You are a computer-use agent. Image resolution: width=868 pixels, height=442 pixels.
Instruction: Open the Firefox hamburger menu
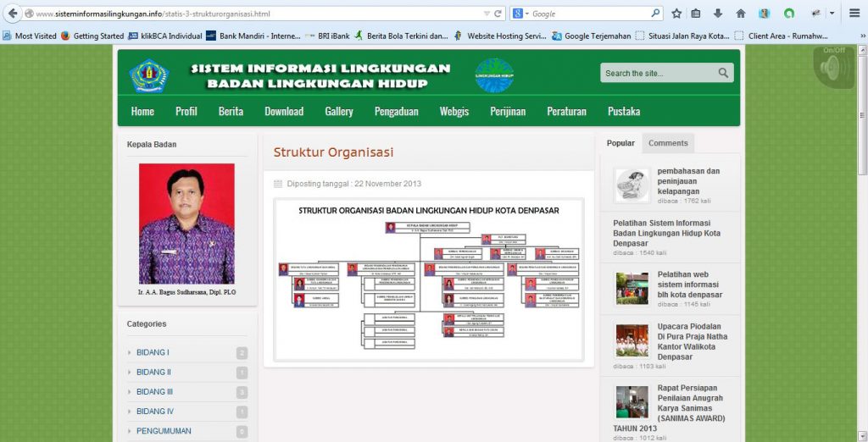[854, 14]
